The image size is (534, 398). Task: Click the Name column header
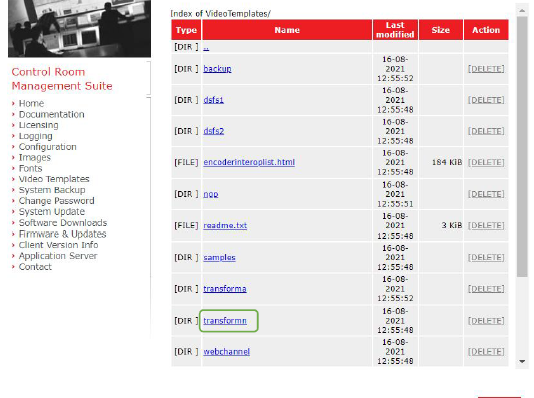click(287, 30)
